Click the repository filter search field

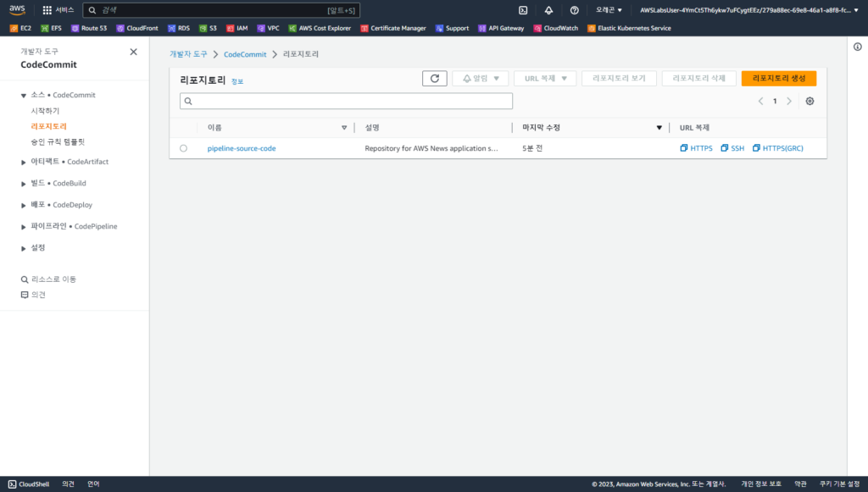coord(347,101)
